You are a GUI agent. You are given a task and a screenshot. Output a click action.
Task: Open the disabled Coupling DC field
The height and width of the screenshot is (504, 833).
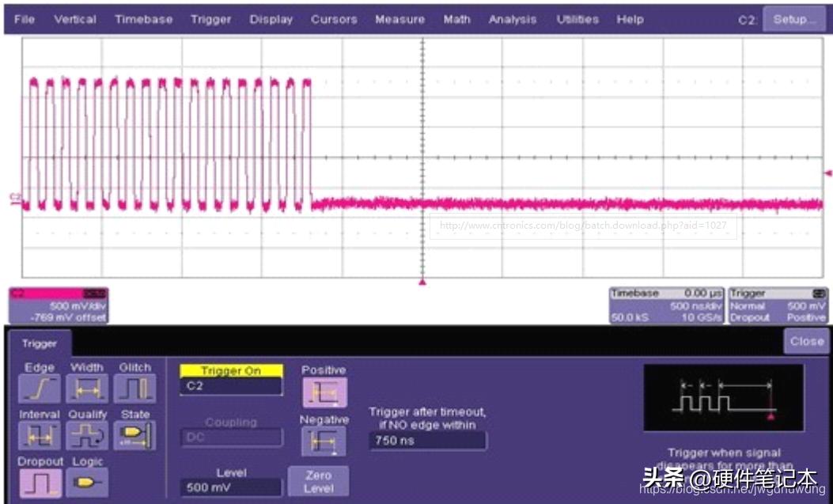pyautogui.click(x=231, y=438)
